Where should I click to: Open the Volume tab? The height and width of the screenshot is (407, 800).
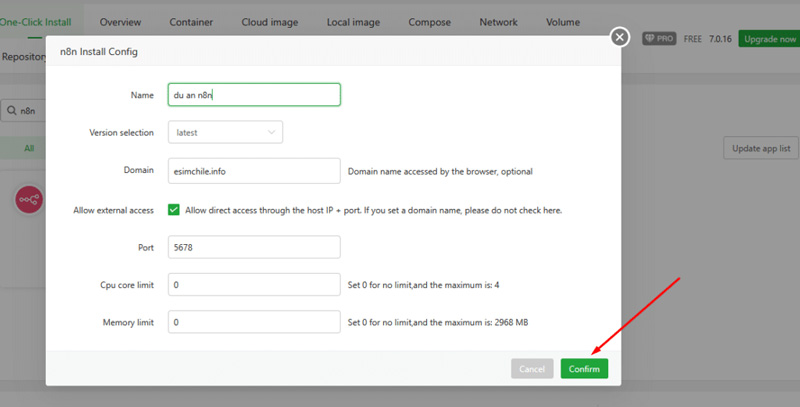click(563, 22)
